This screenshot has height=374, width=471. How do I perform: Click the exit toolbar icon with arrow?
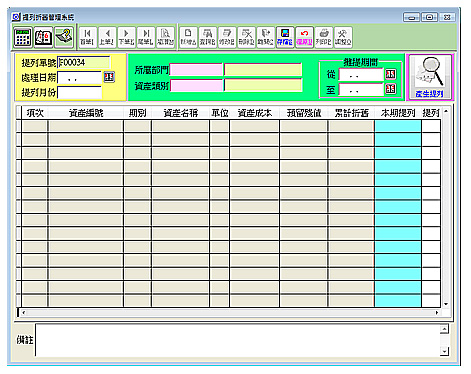(x=266, y=37)
